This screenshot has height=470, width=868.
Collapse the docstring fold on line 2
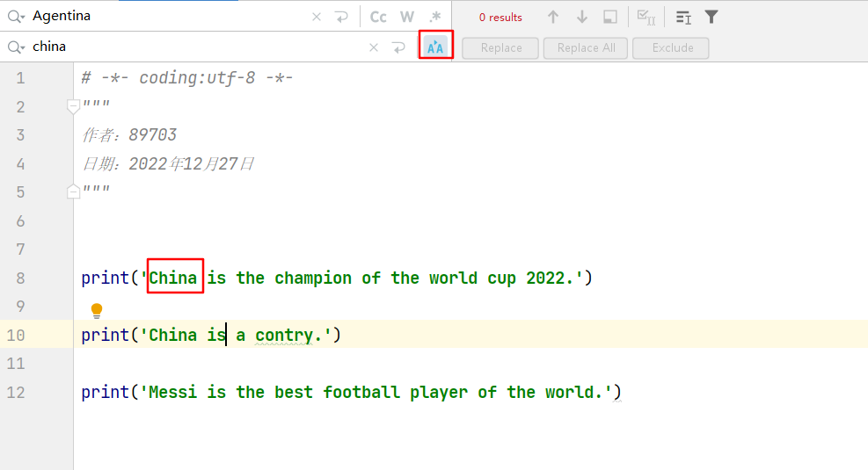(x=74, y=106)
